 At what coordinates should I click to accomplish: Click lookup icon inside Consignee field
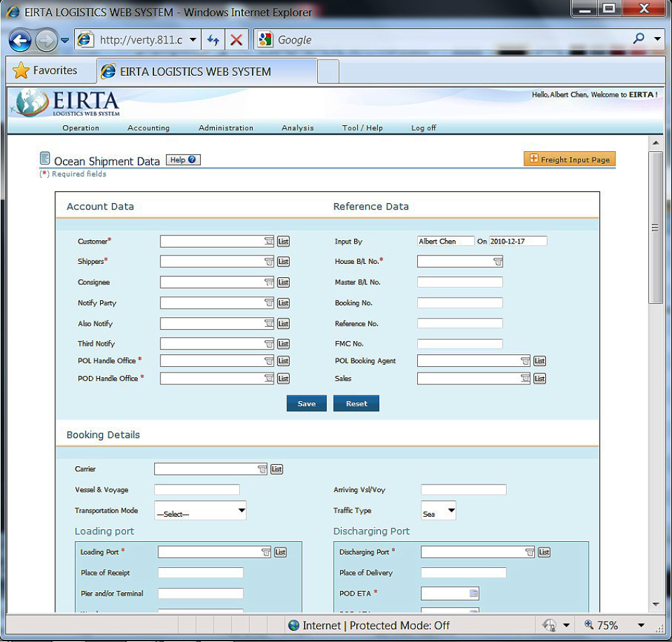pyautogui.click(x=269, y=282)
